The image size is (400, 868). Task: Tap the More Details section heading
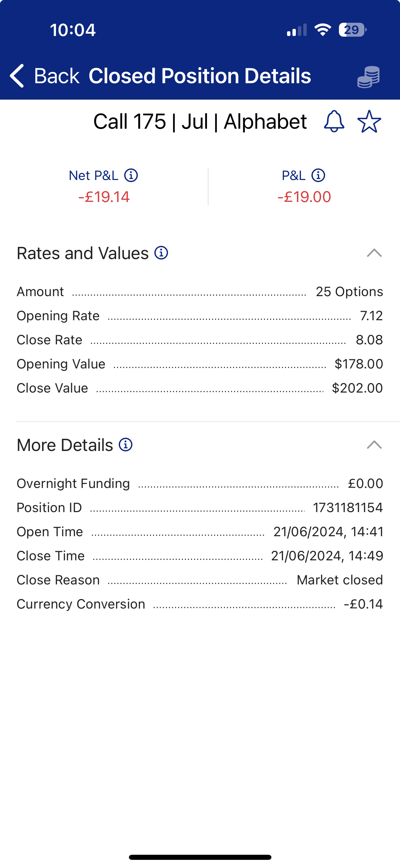pyautogui.click(x=65, y=445)
